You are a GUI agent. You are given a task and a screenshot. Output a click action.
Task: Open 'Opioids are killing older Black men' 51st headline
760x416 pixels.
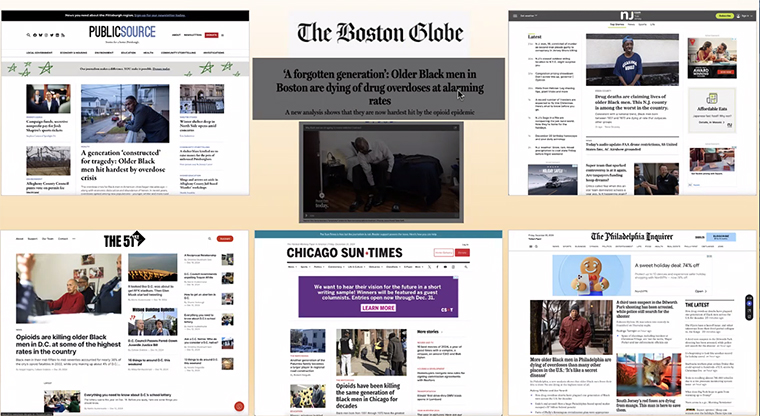pyautogui.click(x=68, y=344)
